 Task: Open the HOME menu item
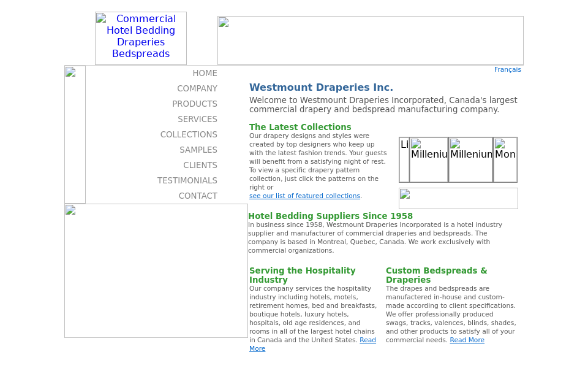tap(205, 73)
